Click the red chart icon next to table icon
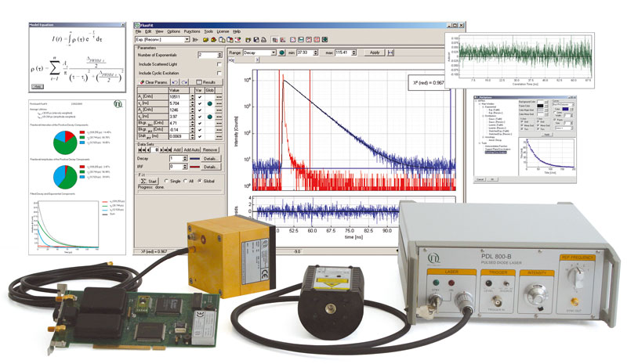The height and width of the screenshot is (364, 627). click(283, 40)
